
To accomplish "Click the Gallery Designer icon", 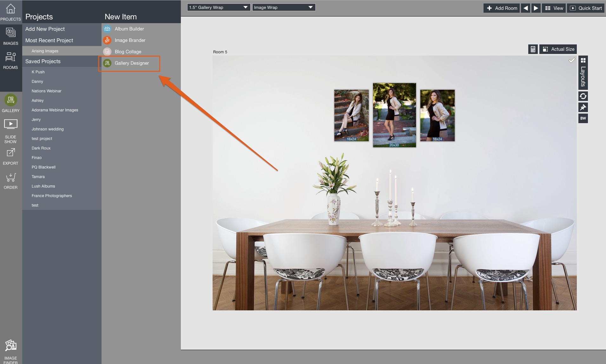I will coord(107,63).
